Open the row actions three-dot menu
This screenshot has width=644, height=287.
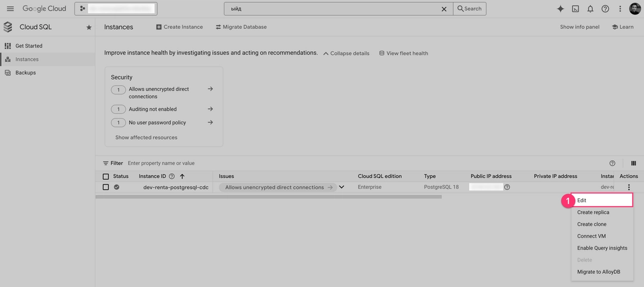coord(628,188)
